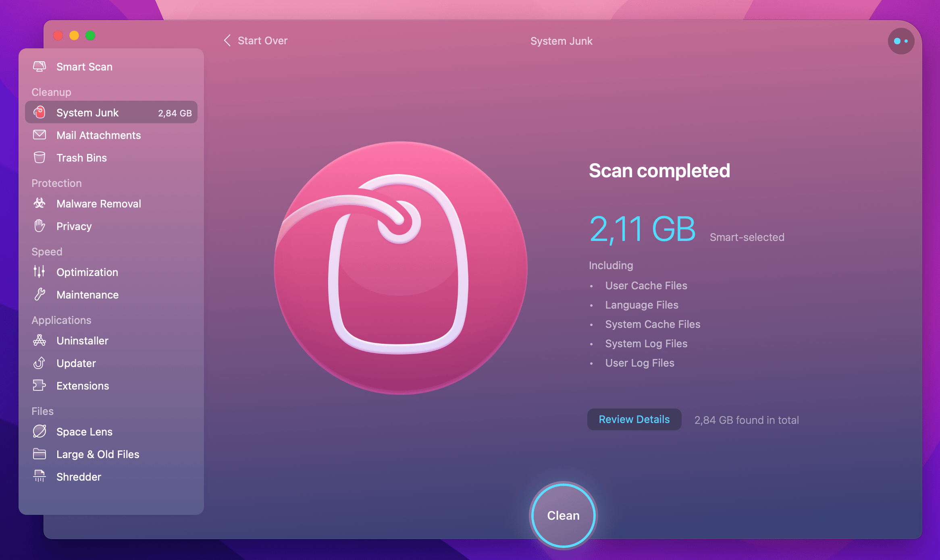
Task: Open Mail Attachments module
Action: click(x=111, y=135)
